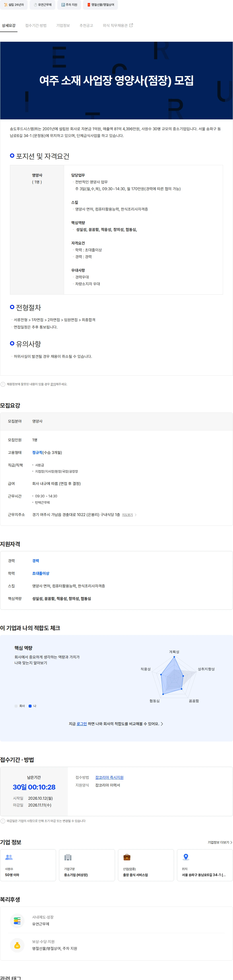The height and width of the screenshot is (980, 233).
Task: Click 명절선물/명절상여, 주차 지원 benefit text
Action: (54, 948)
